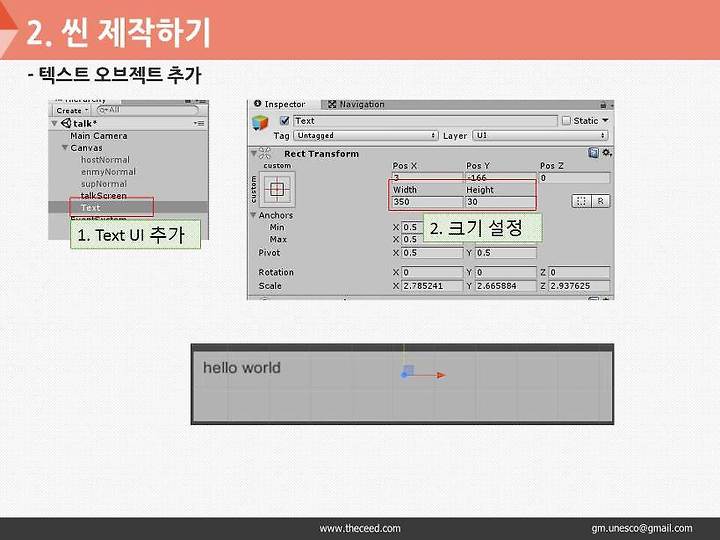Enable the Static checkbox

(566, 121)
